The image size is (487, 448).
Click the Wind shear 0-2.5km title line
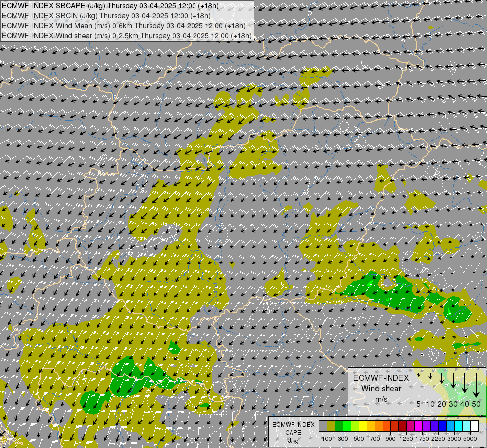tap(127, 36)
